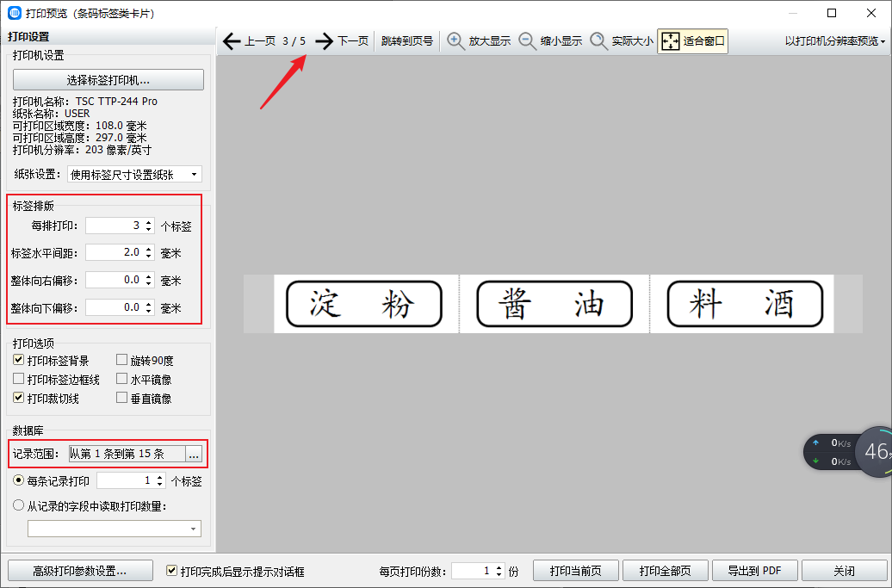Screen dimensions: 892x588
Task: Click the previous page arrow icon
Action: point(231,41)
